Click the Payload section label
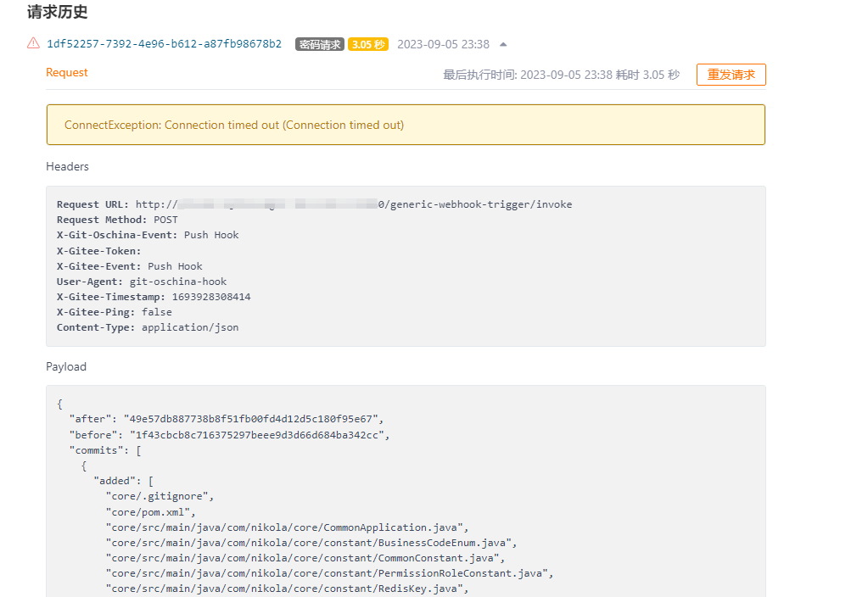868x597 pixels. click(x=66, y=366)
